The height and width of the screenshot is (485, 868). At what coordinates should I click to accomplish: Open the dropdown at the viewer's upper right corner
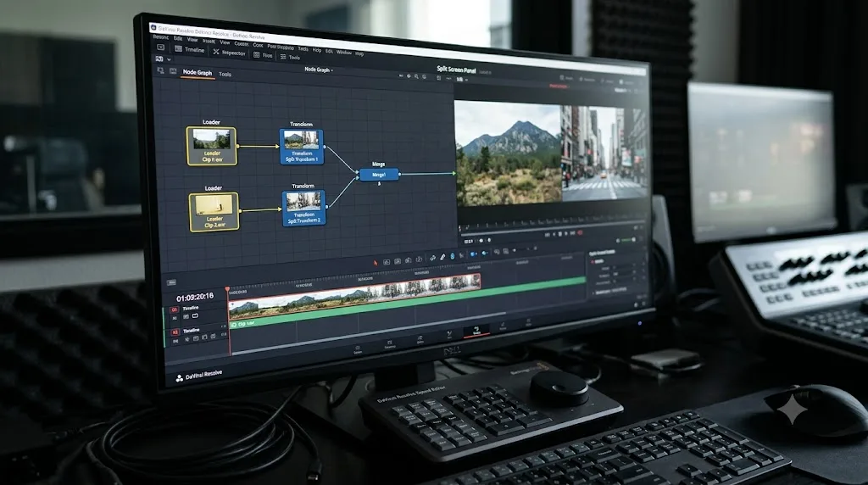point(622,90)
